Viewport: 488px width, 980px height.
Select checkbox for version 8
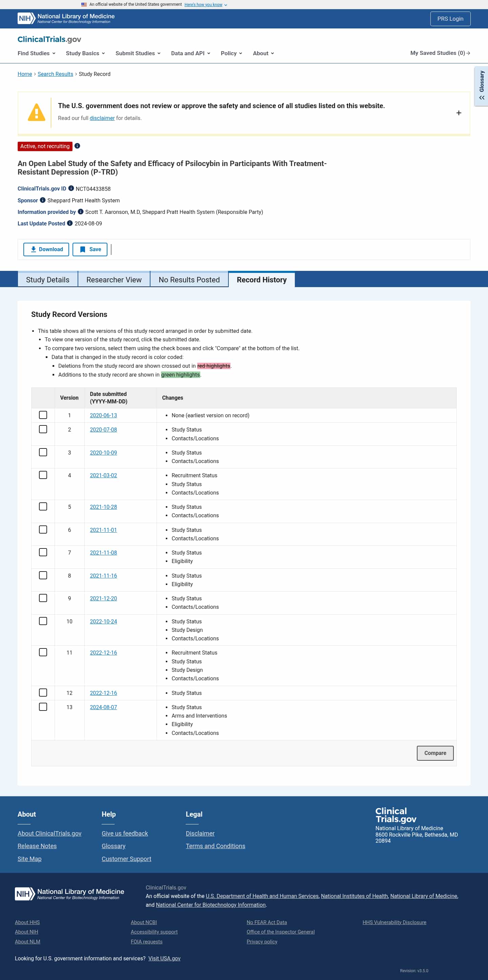pyautogui.click(x=43, y=576)
